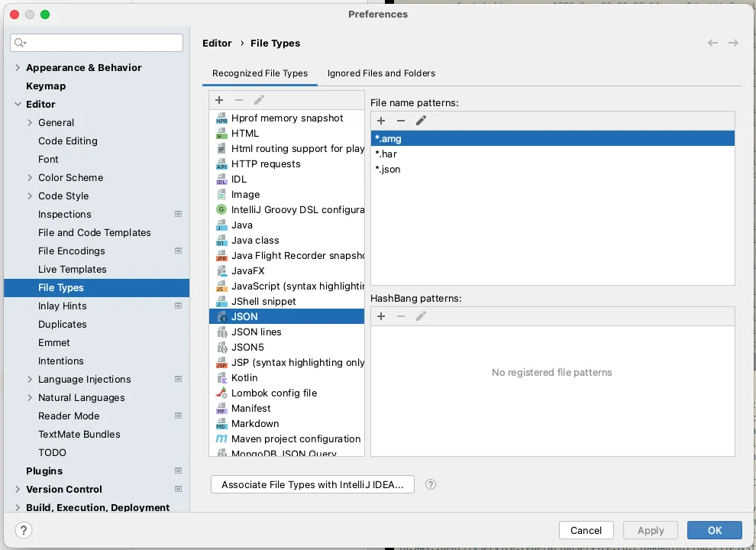Expand the Appearance & Behavior section
This screenshot has width=756, height=550.
pos(18,68)
